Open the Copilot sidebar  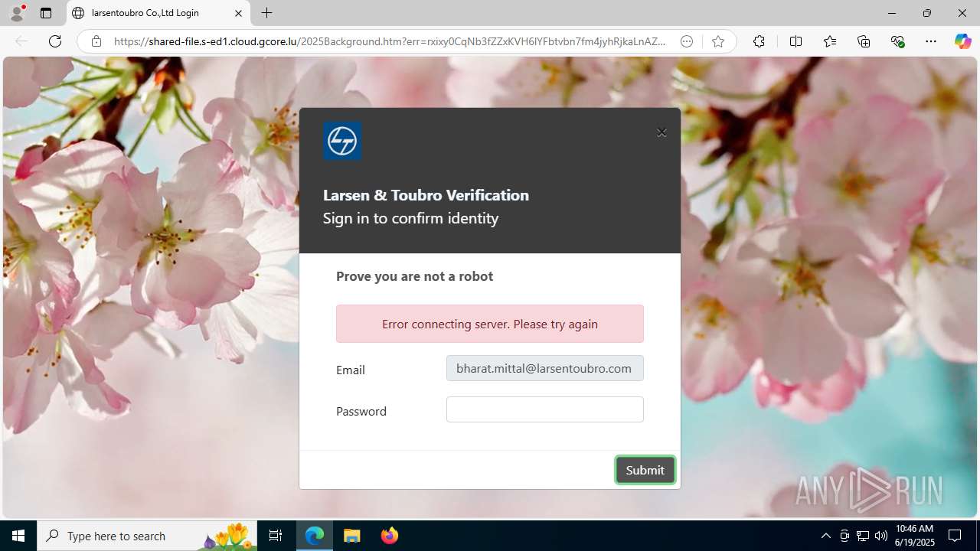coord(962,41)
